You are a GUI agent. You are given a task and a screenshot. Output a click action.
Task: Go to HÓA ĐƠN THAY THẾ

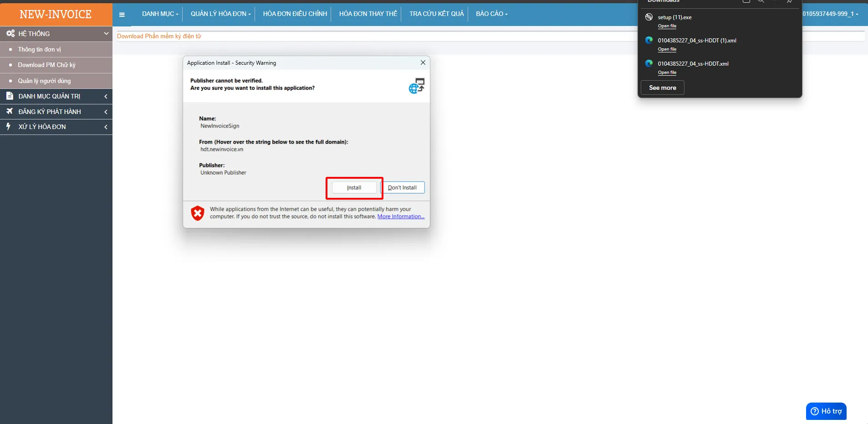pyautogui.click(x=368, y=14)
